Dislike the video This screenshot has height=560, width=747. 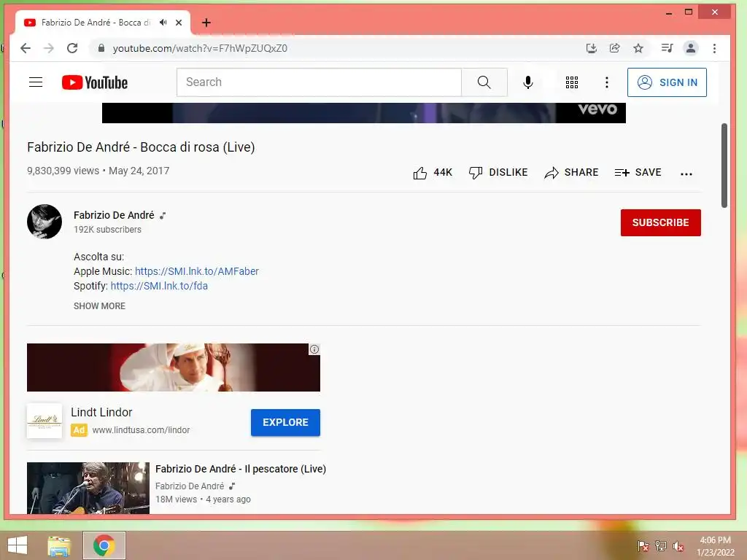point(498,172)
